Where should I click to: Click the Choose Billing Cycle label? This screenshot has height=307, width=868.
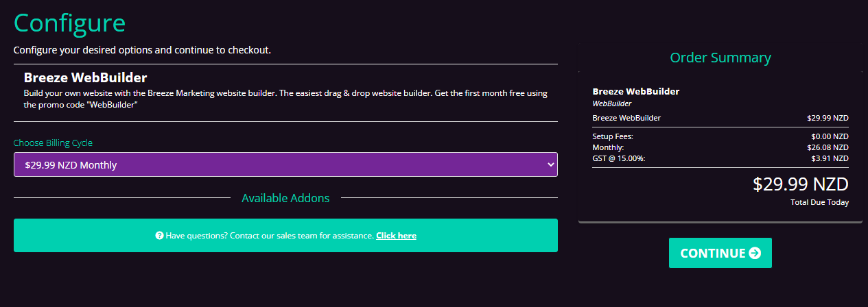tap(53, 143)
